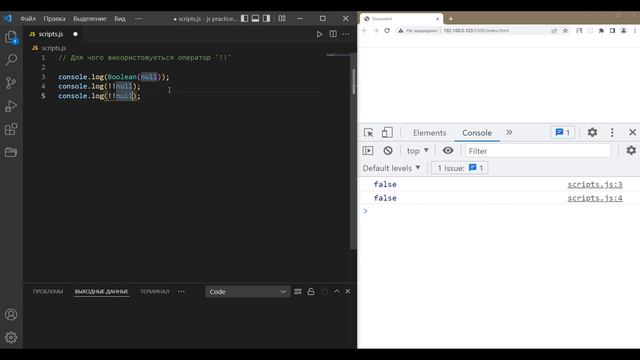Open the folder icon view in activity bar
The width and height of the screenshot is (640, 360).
11,152
